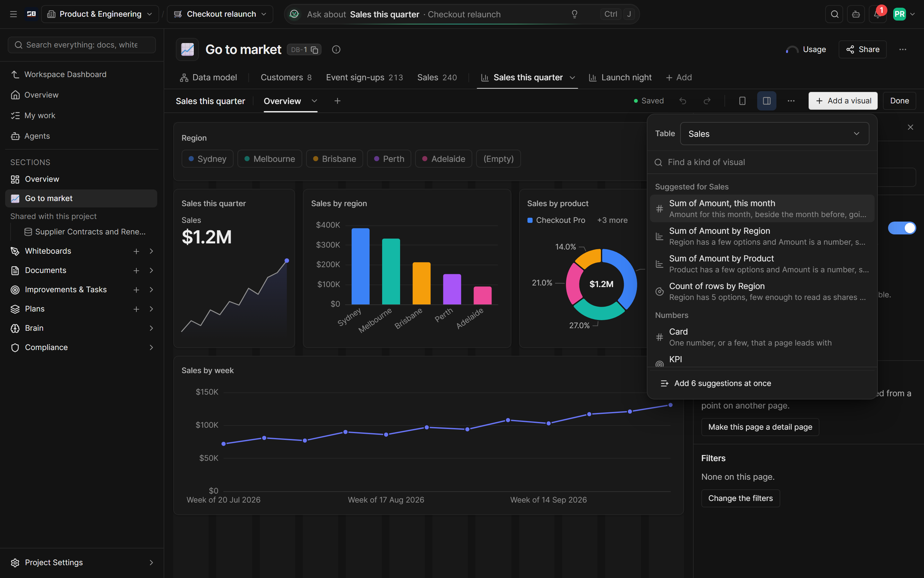Expand the Overview page chevron
This screenshot has height=578, width=924.
[x=314, y=101]
